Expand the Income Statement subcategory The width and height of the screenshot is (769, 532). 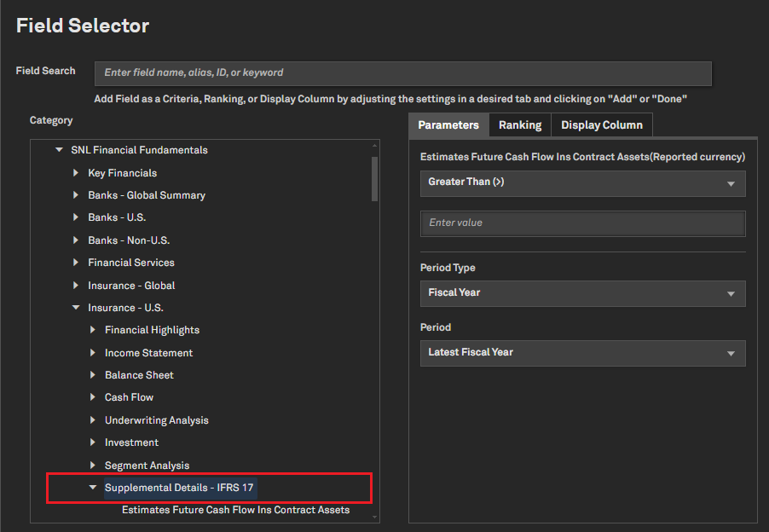coord(93,353)
